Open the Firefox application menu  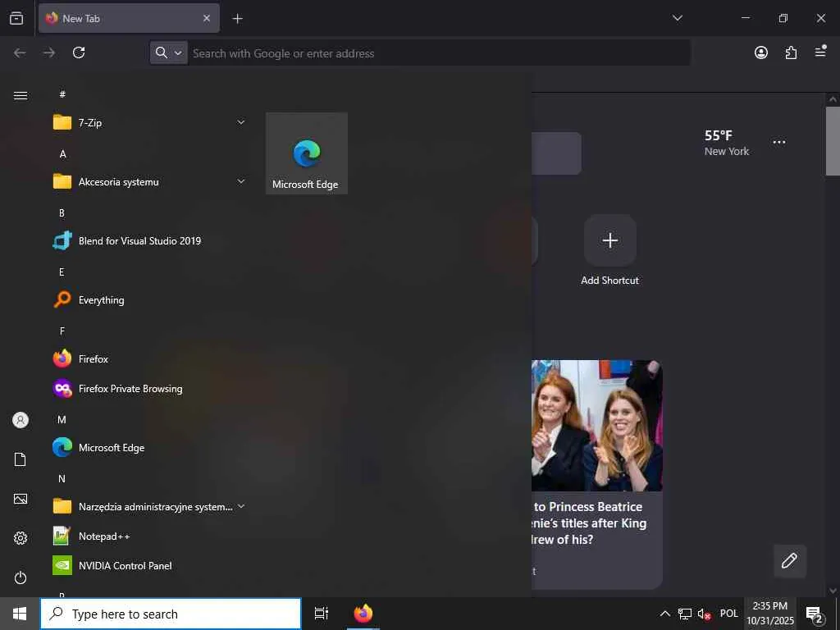coord(820,52)
